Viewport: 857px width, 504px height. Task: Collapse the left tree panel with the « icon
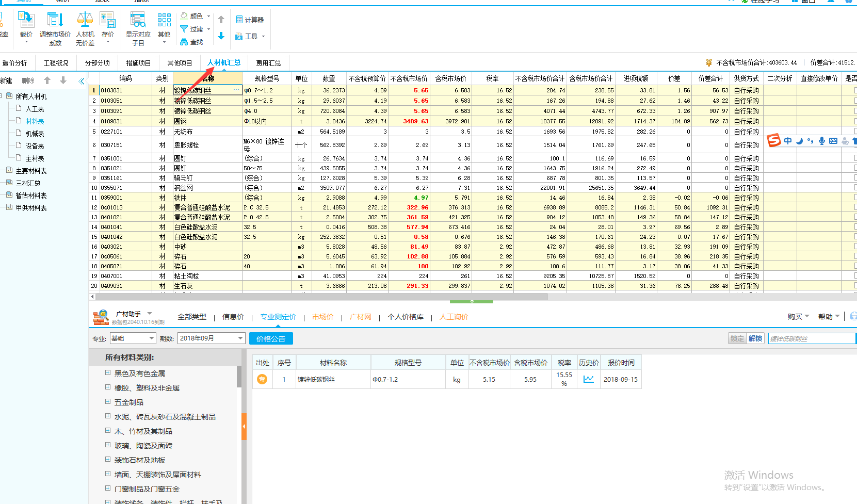(82, 81)
